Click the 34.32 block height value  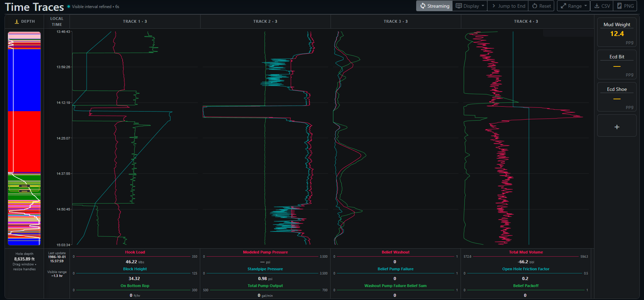pos(134,279)
